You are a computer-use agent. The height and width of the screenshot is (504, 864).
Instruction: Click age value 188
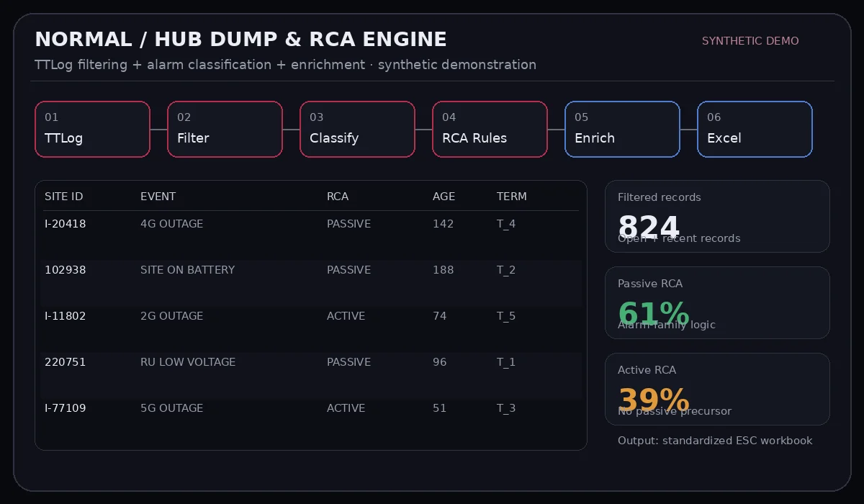[443, 270]
